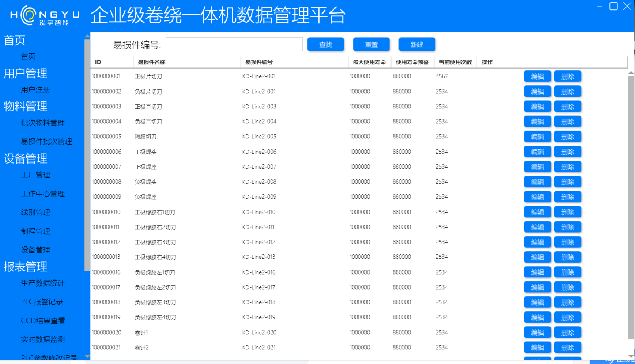Open 易损件批次管理 in sidebar
Screen dimensions: 635x364
46,142
